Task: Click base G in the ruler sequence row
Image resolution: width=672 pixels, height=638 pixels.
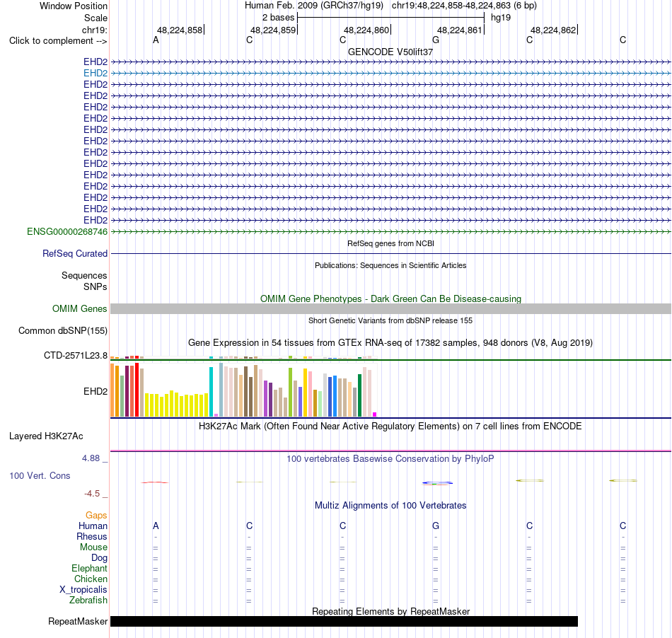Action: click(436, 40)
